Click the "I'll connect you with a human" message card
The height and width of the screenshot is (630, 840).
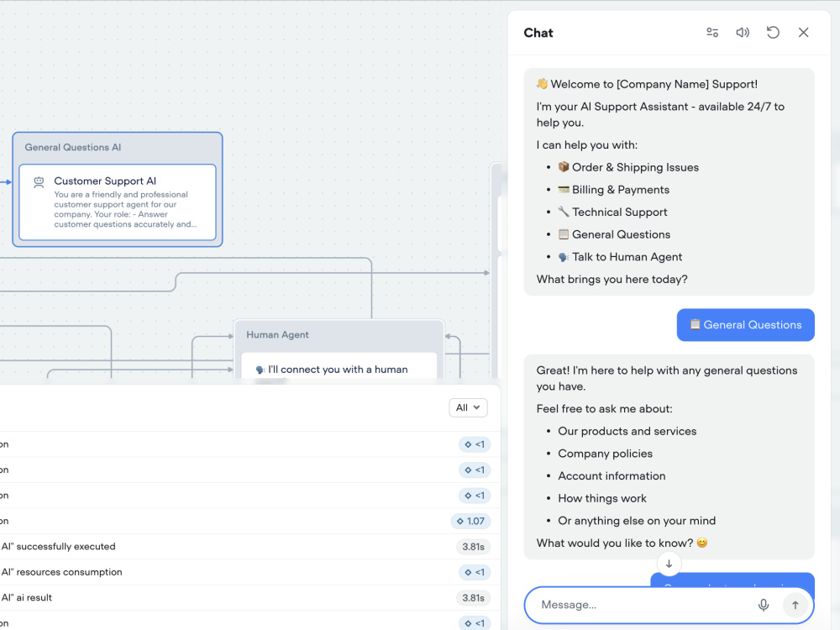(339, 366)
